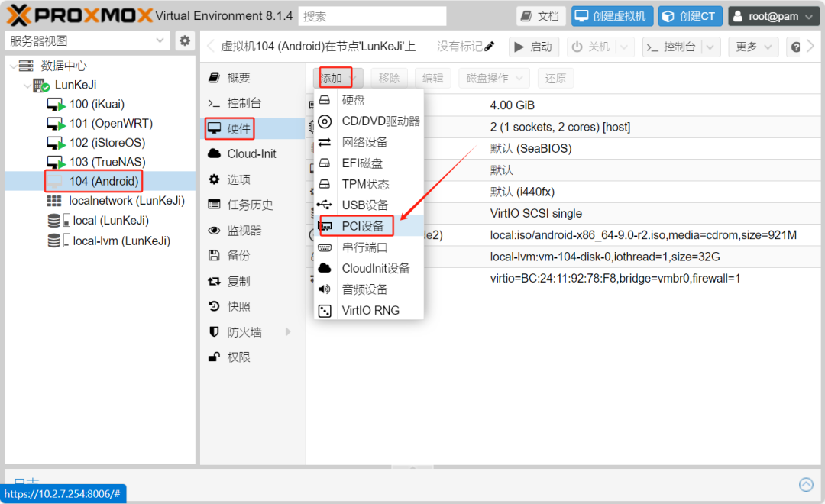This screenshot has height=504, width=825.
Task: Click the 启动 start button
Action: tap(533, 47)
